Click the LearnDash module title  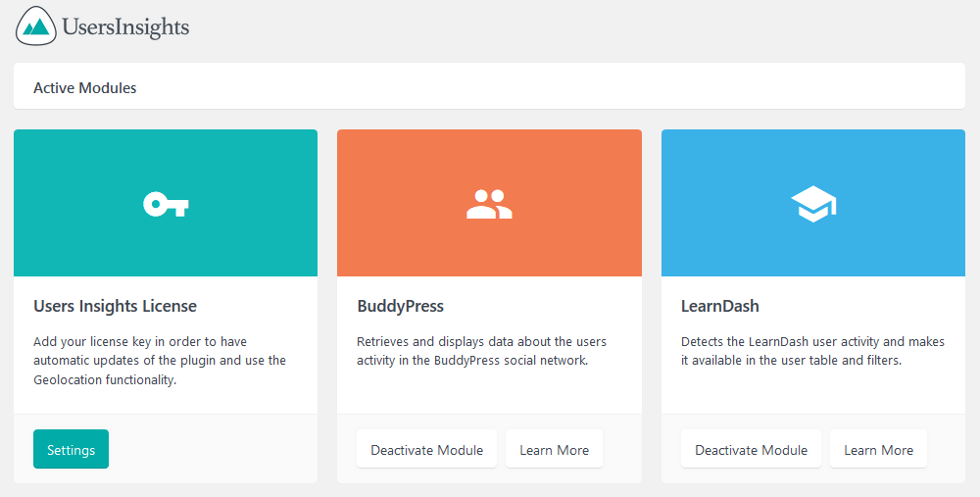(720, 306)
